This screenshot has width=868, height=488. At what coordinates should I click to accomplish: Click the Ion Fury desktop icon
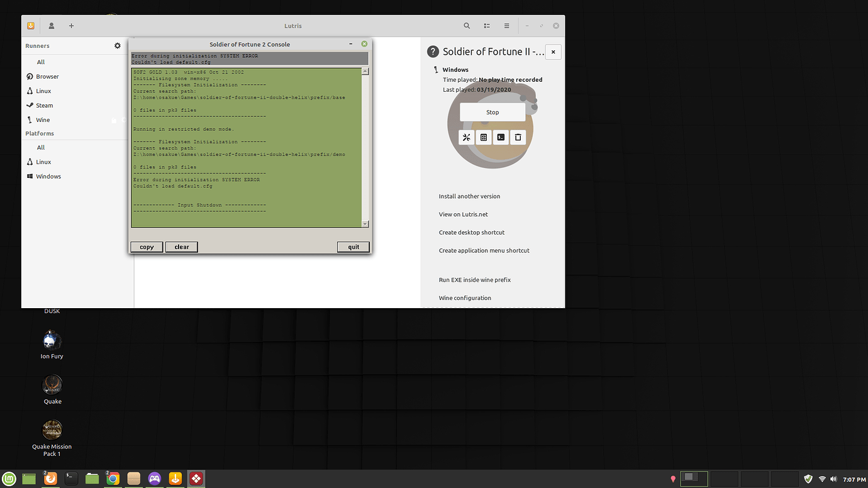point(52,345)
